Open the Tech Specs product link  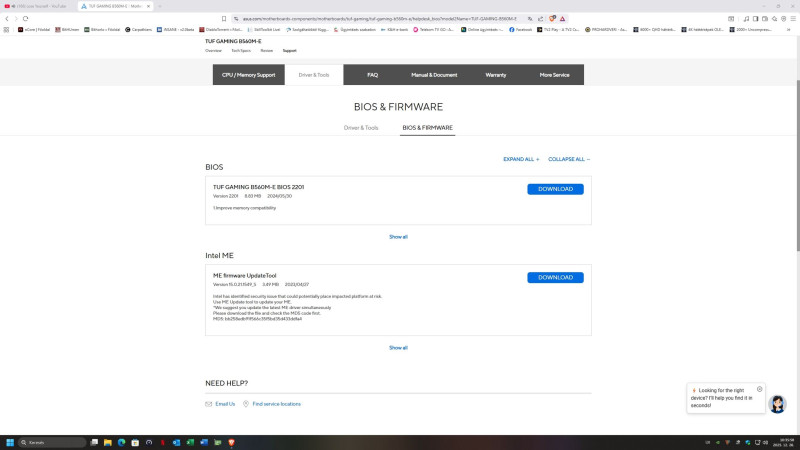pos(241,51)
